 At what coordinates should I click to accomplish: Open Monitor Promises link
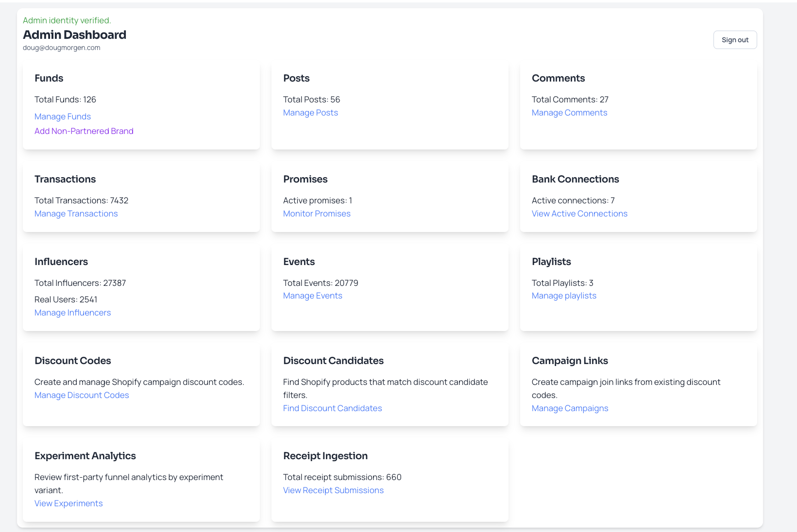[x=317, y=214]
